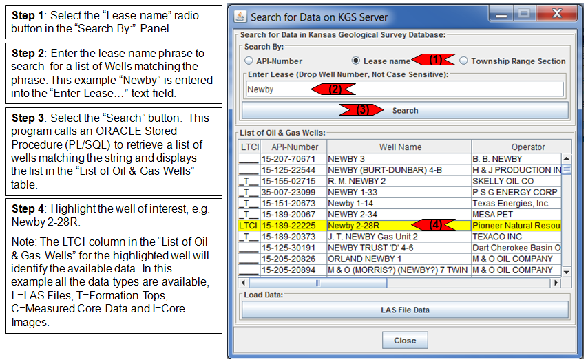Screen dimensions: 588x364
Task: Select the Newby 1-14 well row
Action: pos(400,203)
